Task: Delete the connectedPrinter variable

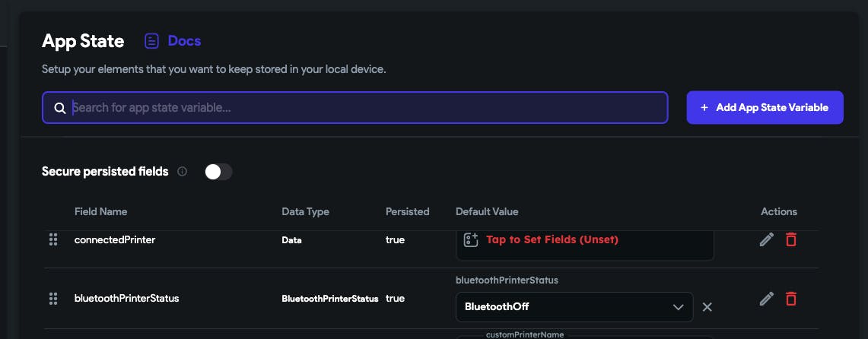Action: [791, 239]
